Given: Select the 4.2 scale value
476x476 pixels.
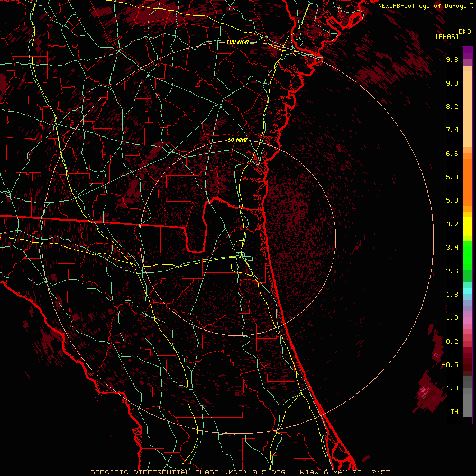Looking at the screenshot, I should [452, 224].
